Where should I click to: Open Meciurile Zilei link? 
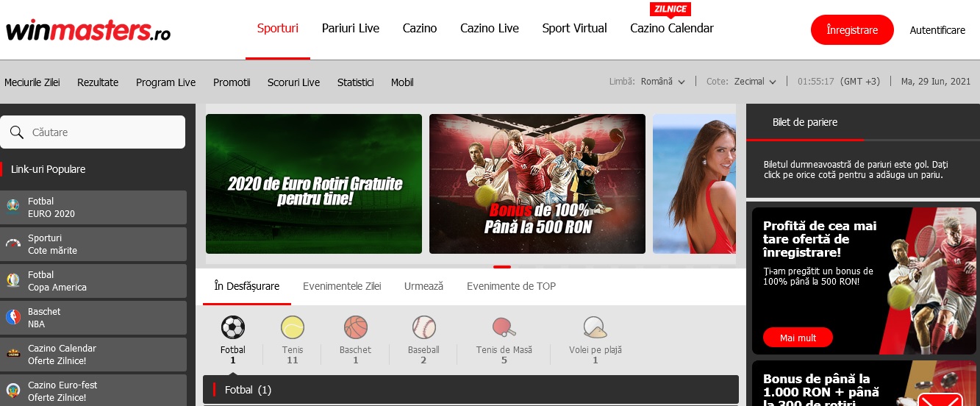click(x=32, y=82)
